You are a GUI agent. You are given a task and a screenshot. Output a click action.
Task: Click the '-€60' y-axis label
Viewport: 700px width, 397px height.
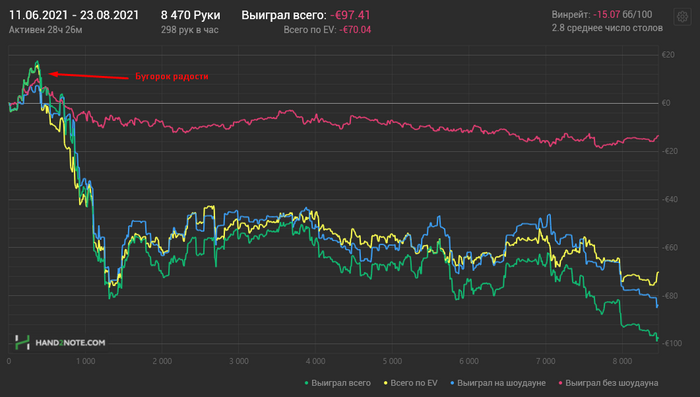point(670,248)
